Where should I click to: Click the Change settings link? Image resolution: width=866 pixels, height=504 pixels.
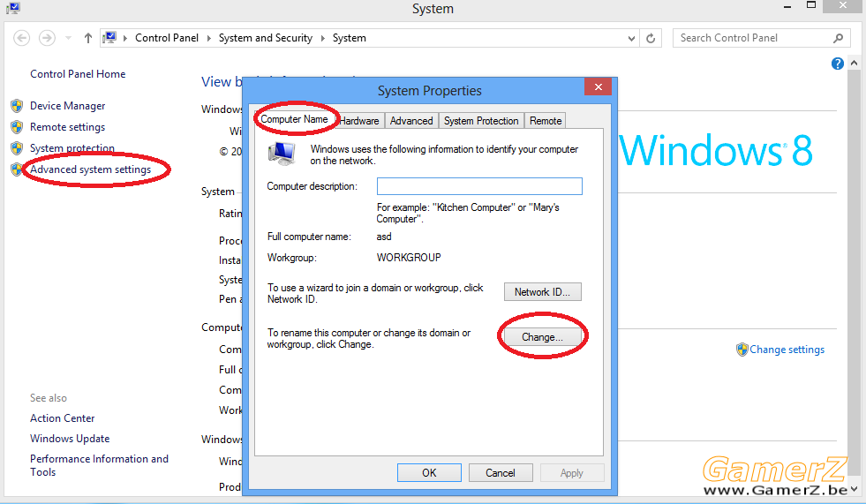click(x=787, y=350)
